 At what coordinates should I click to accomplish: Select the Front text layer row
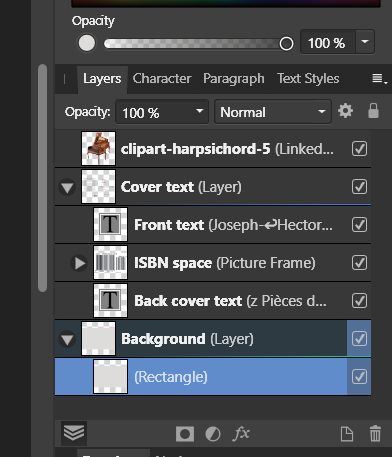tap(213, 225)
